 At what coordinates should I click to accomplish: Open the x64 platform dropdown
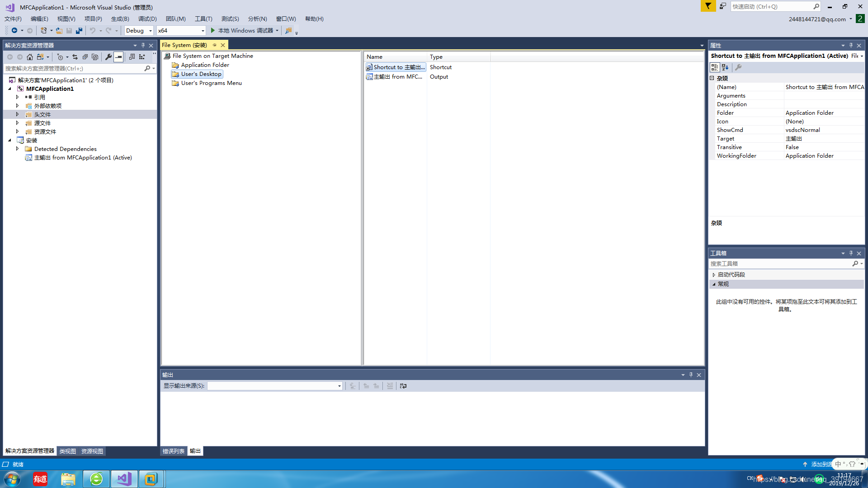(x=203, y=31)
